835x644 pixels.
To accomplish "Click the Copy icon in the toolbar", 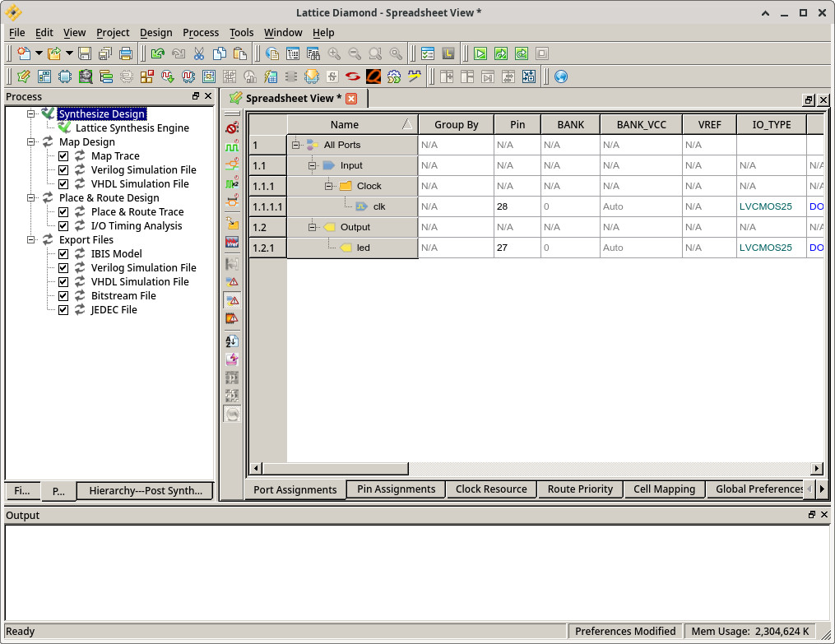I will click(220, 53).
